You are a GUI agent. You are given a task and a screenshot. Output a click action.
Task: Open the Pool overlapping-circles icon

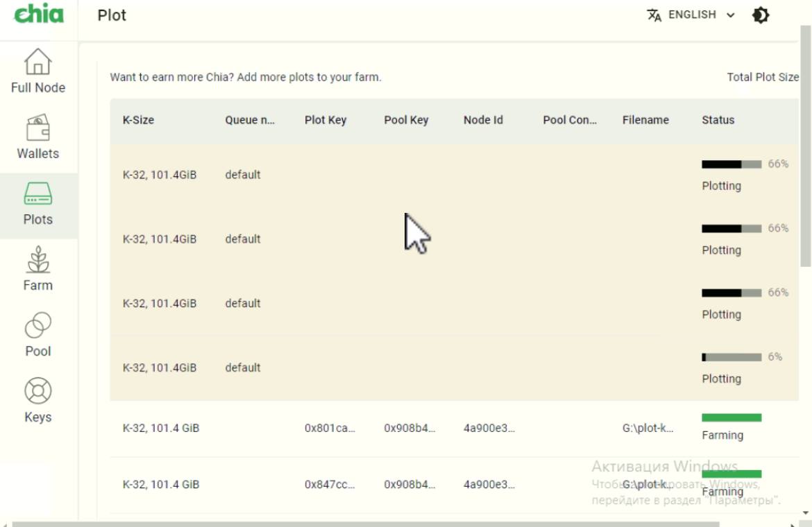(37, 325)
